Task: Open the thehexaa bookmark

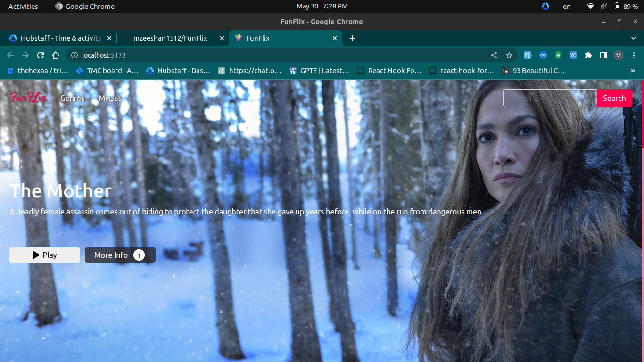Action: [x=38, y=71]
